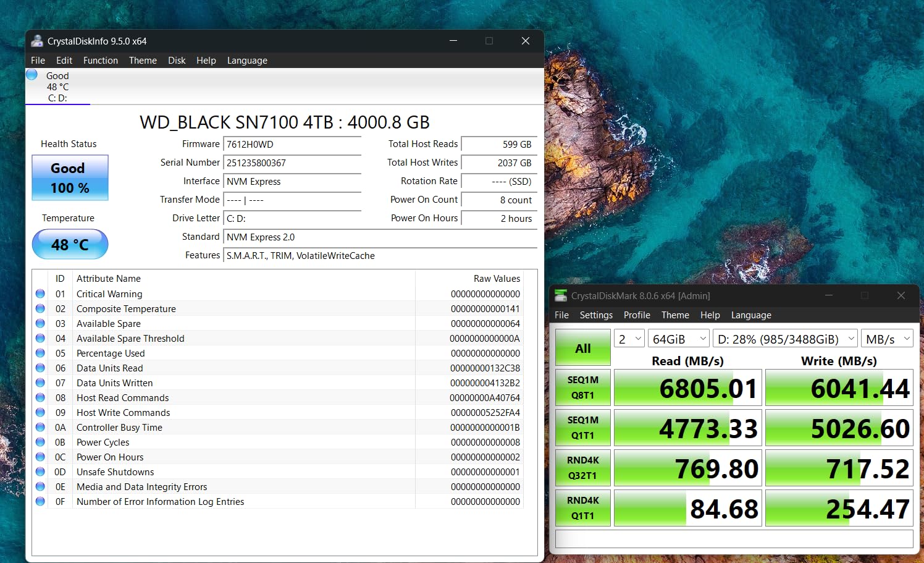Click the status indicator next to Percentage Used

pos(40,353)
